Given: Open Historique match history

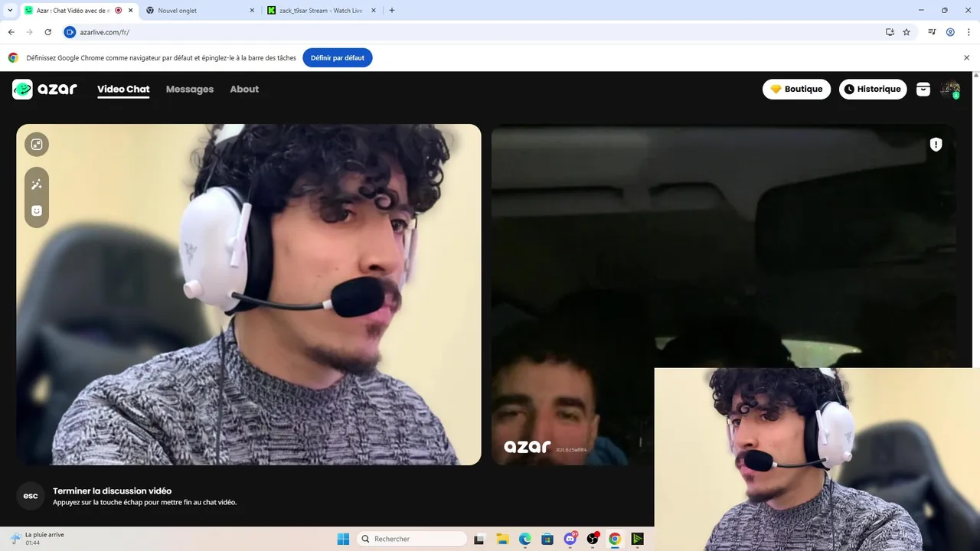Looking at the screenshot, I should (x=873, y=90).
